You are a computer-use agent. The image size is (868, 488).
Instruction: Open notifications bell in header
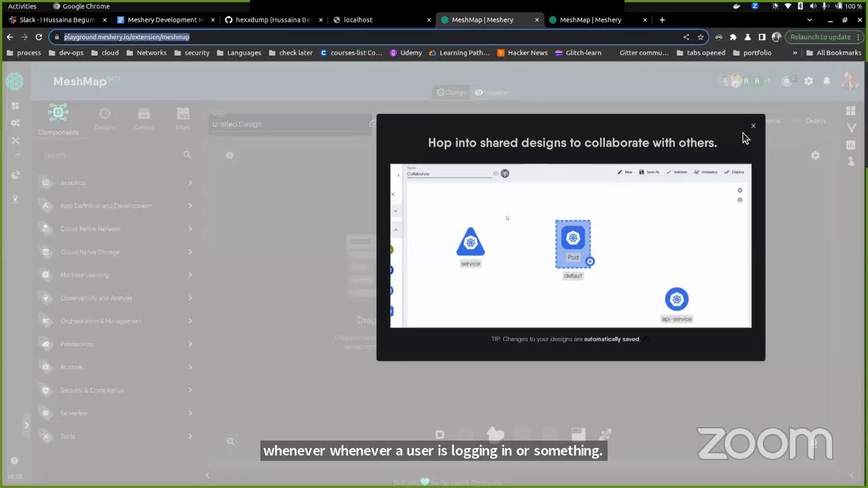point(827,81)
